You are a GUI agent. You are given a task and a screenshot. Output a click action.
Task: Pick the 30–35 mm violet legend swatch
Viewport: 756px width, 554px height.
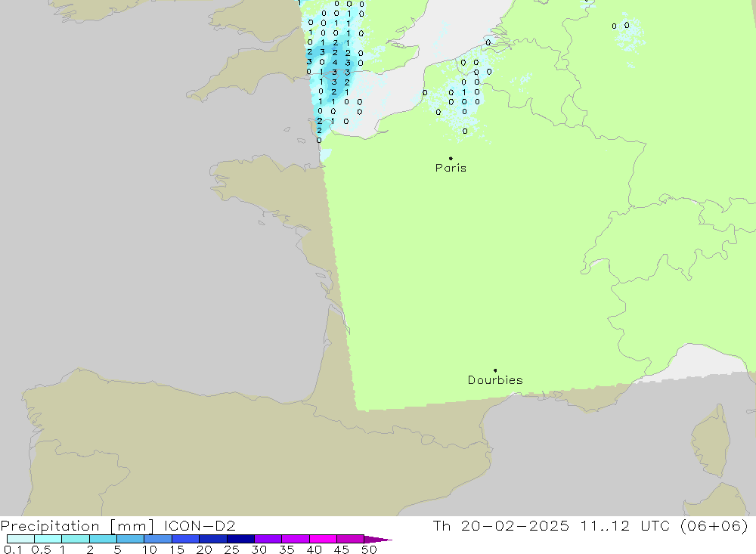[268, 539]
